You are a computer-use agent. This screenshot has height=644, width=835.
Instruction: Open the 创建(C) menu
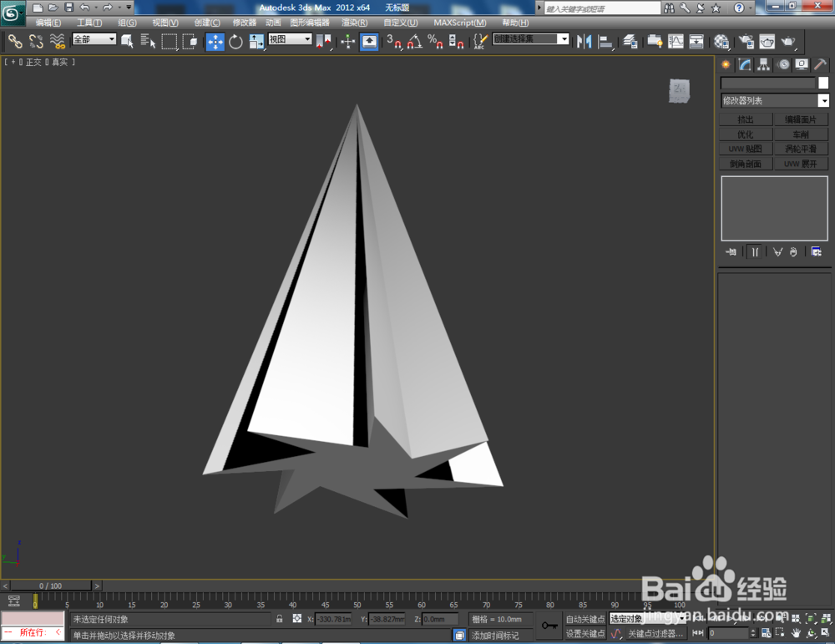pyautogui.click(x=207, y=23)
